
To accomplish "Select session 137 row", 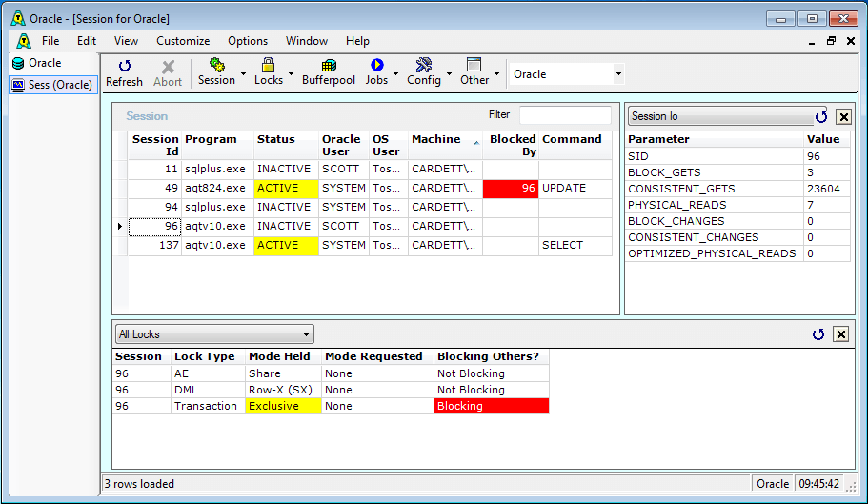I will tap(371, 245).
